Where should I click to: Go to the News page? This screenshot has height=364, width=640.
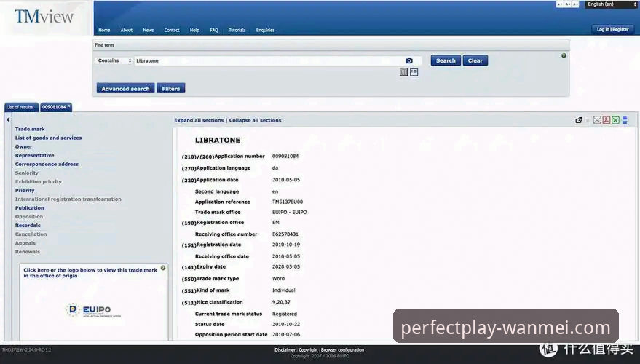148,30
